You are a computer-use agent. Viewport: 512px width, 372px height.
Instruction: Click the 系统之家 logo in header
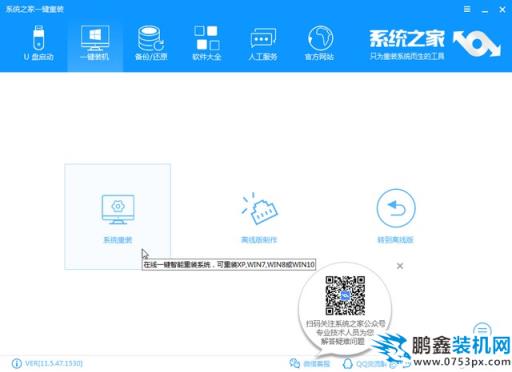[435, 44]
